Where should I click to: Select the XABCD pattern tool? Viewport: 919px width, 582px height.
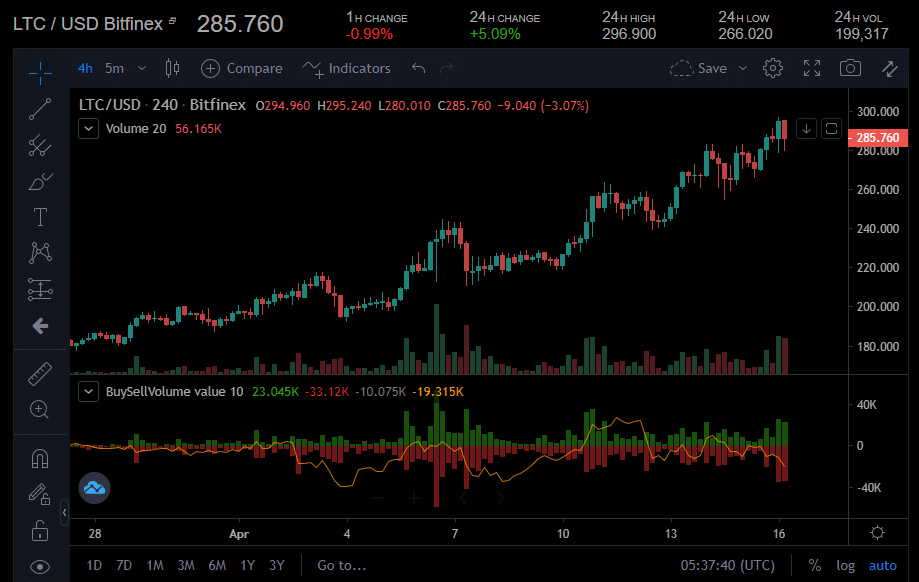(x=40, y=253)
